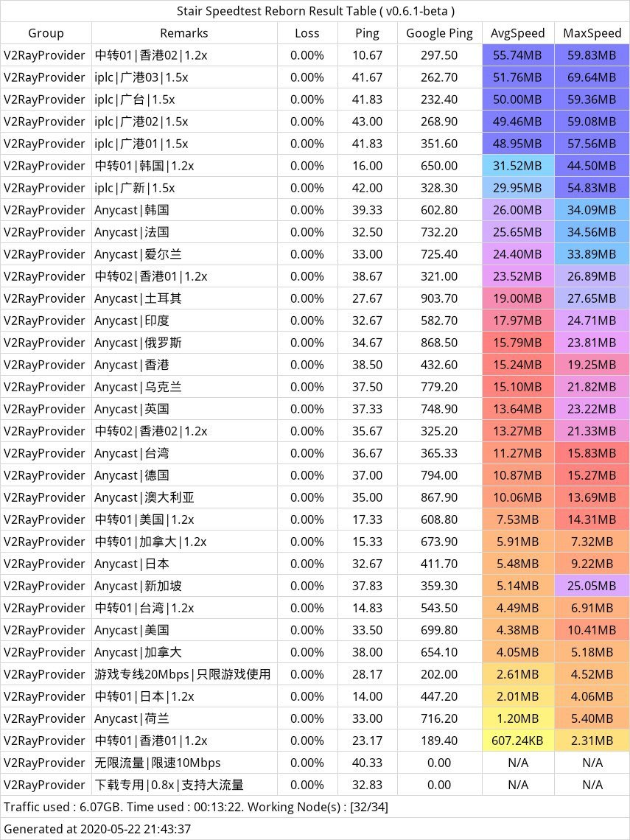The image size is (630, 840).
Task: Click the Ping value '10.67'
Action: click(367, 55)
